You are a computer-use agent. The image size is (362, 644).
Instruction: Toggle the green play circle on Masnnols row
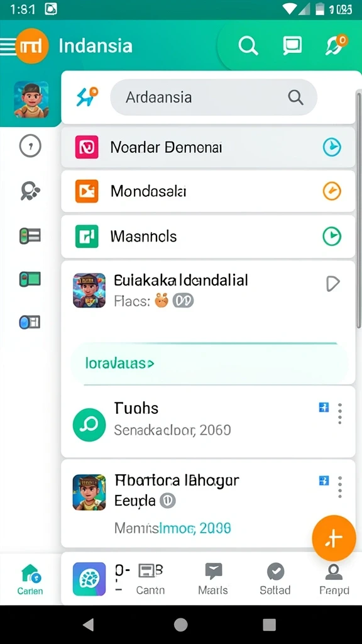pos(332,236)
